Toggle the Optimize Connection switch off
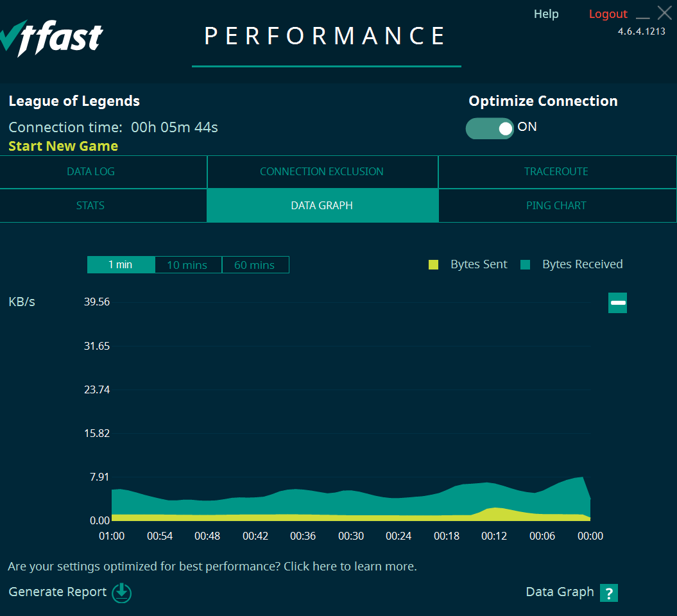 [x=490, y=128]
